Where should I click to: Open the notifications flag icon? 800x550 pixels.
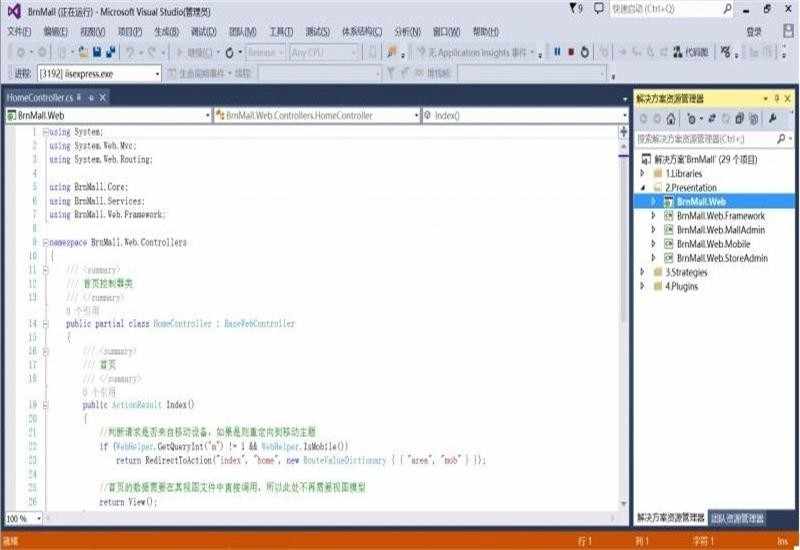pos(575,9)
